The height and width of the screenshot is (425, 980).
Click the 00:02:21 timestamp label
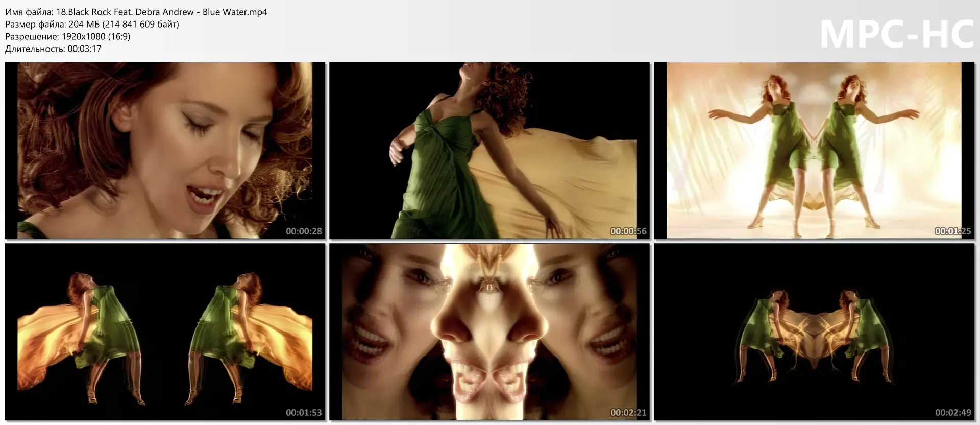(x=628, y=413)
